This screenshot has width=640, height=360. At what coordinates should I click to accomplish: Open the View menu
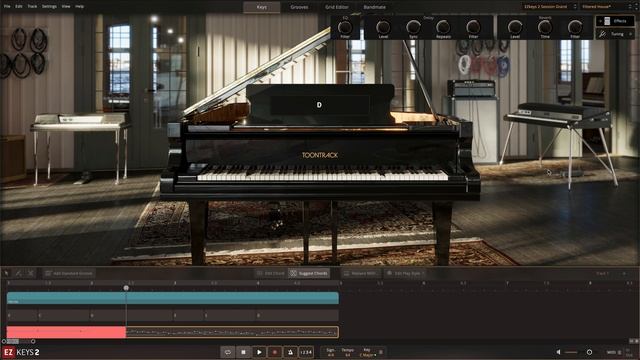coord(66,7)
